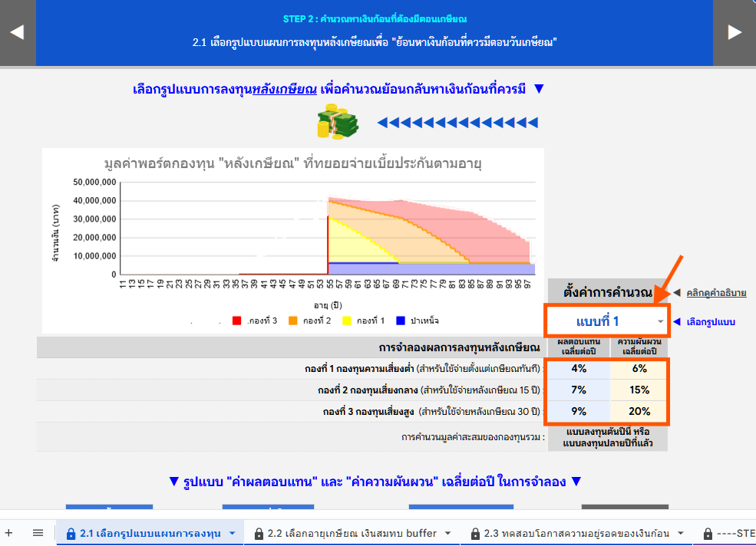756x546 pixels.
Task: Switch to 2.2 เลือกอายุเกษียณ sheet tab
Action: click(352, 533)
